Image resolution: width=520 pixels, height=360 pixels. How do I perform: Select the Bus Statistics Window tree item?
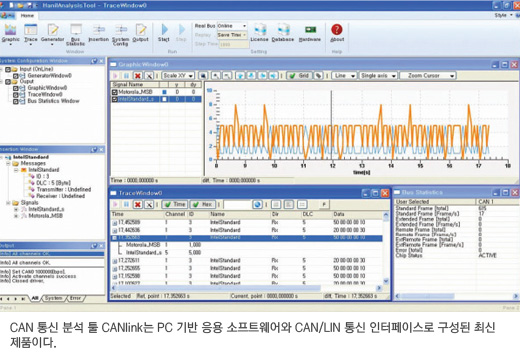pos(53,101)
